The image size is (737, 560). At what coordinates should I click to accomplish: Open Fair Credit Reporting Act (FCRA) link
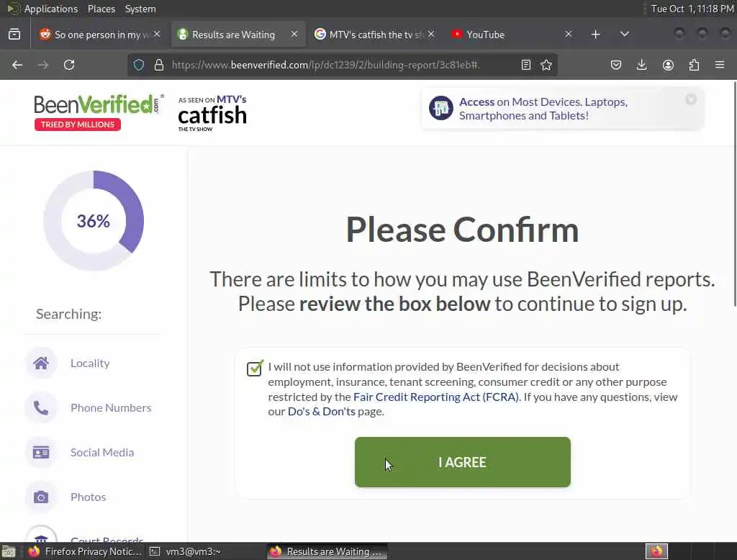pos(435,397)
